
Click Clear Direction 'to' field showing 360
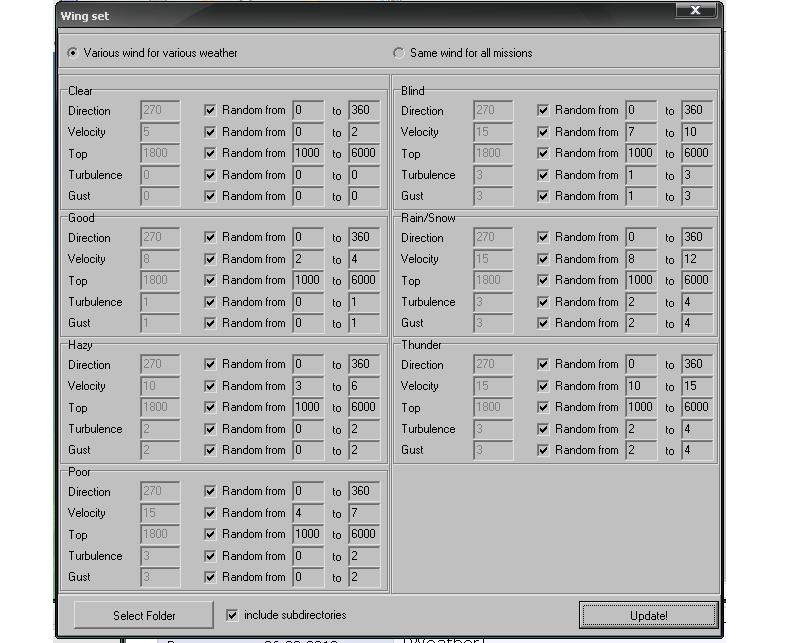coord(364,110)
